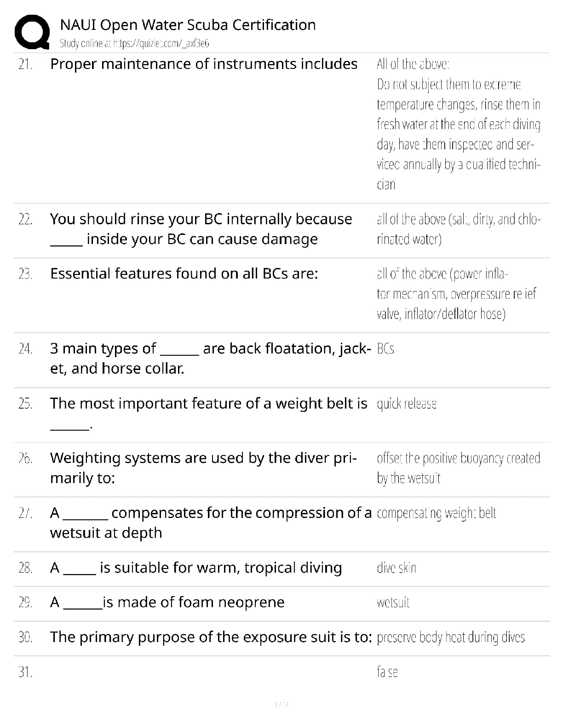Click the 'compensating weight belt' answer

[436, 513]
